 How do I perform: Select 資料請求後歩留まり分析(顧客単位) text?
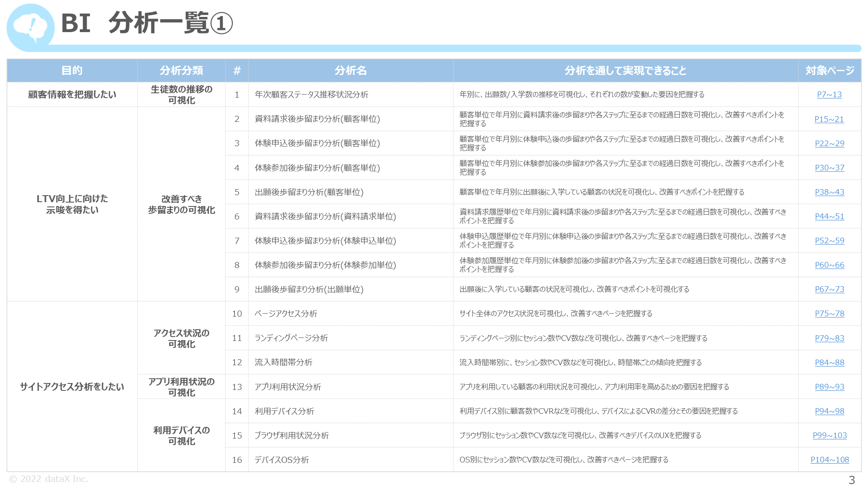coord(317,119)
